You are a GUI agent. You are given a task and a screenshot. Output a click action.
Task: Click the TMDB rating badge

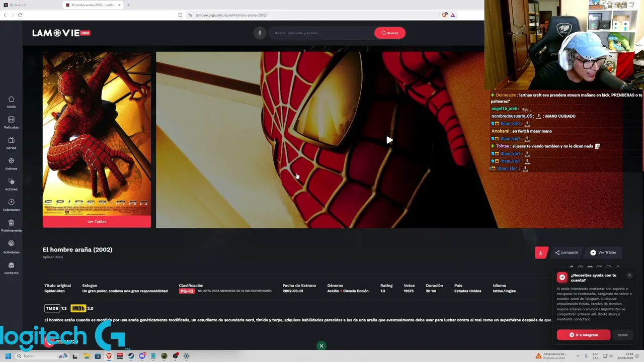point(52,308)
